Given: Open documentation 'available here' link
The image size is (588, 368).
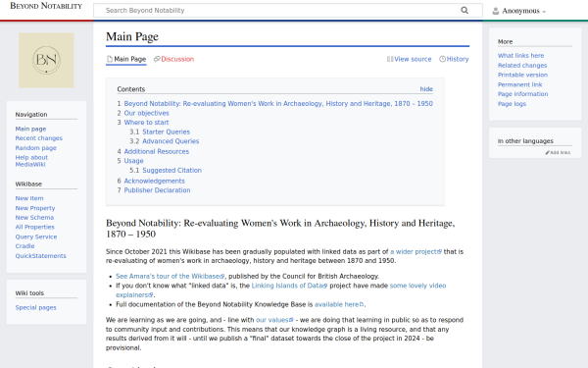Looking at the screenshot, I should [339, 304].
